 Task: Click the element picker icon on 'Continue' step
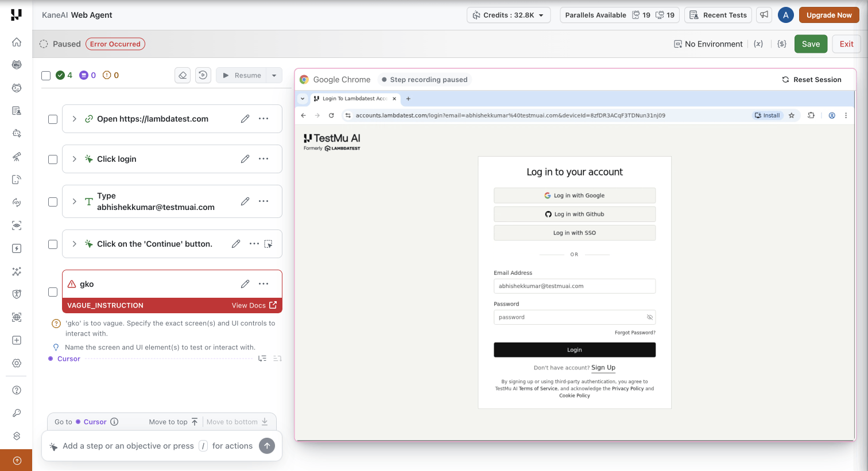(268, 244)
